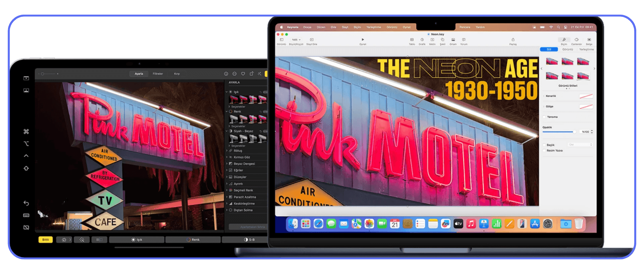This screenshot has height=274, width=644.
Task: Open the Düzen menu
Action: (x=321, y=27)
